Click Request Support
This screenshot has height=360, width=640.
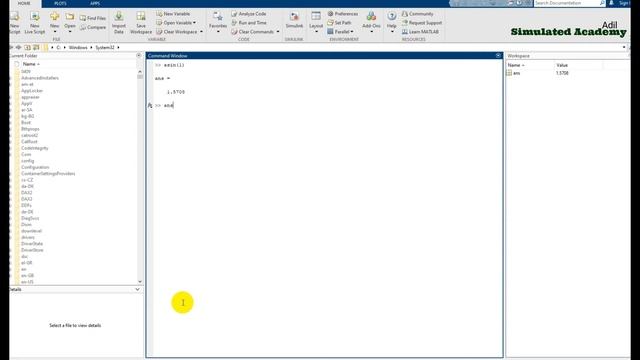point(422,23)
